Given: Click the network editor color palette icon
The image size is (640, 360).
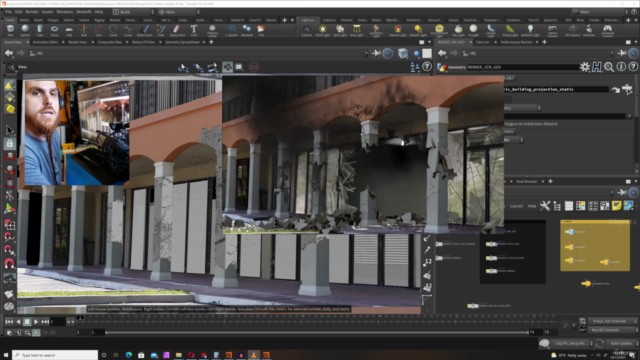Looking at the screenshot, I should (x=580, y=206).
